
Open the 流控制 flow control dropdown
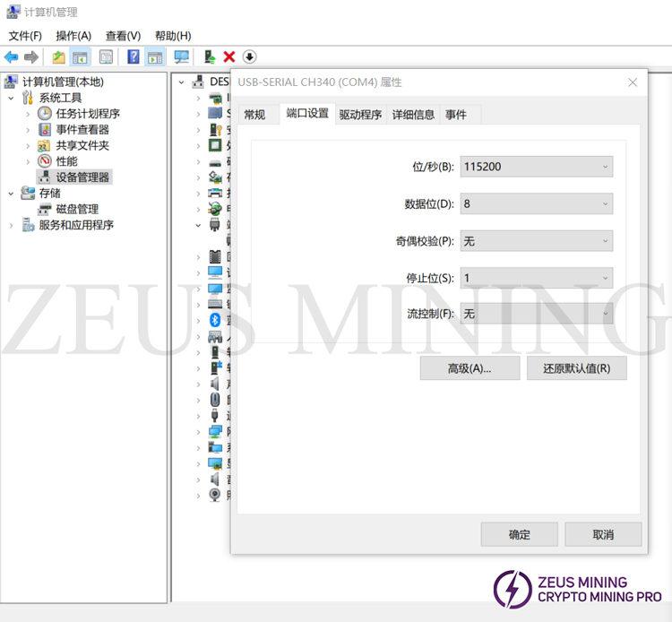click(x=536, y=314)
